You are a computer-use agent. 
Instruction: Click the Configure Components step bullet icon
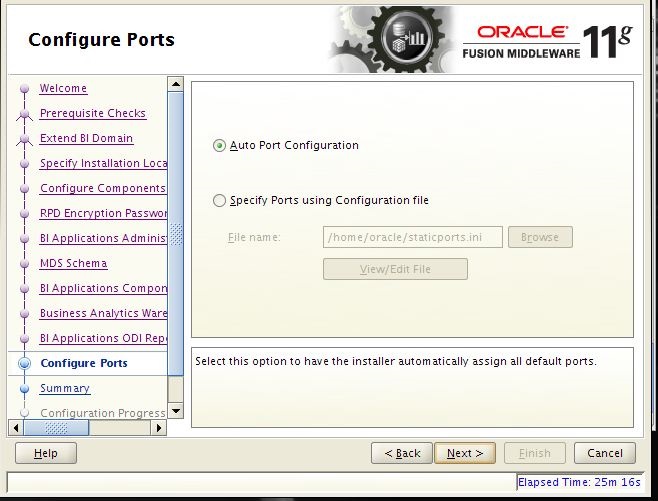24,188
